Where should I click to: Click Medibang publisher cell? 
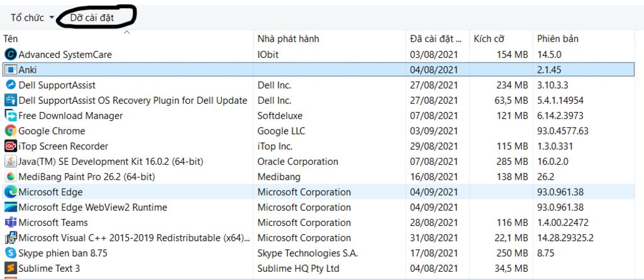point(279,177)
